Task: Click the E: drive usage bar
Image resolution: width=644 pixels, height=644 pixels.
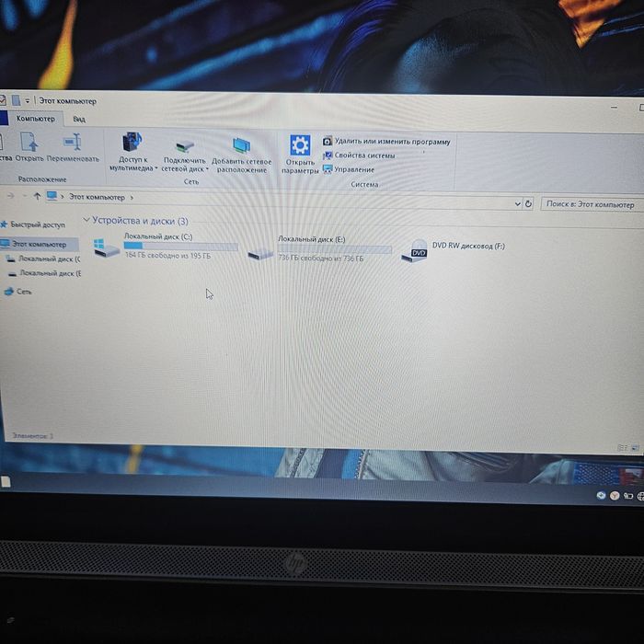Action: [x=334, y=249]
